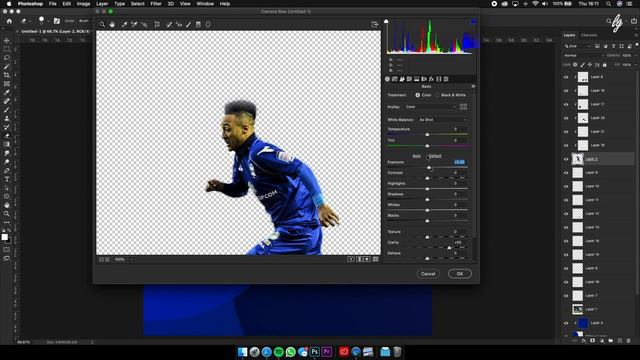Screen dimensions: 640x360
Task: Select the Radial Filter tool
Action: click(x=208, y=24)
